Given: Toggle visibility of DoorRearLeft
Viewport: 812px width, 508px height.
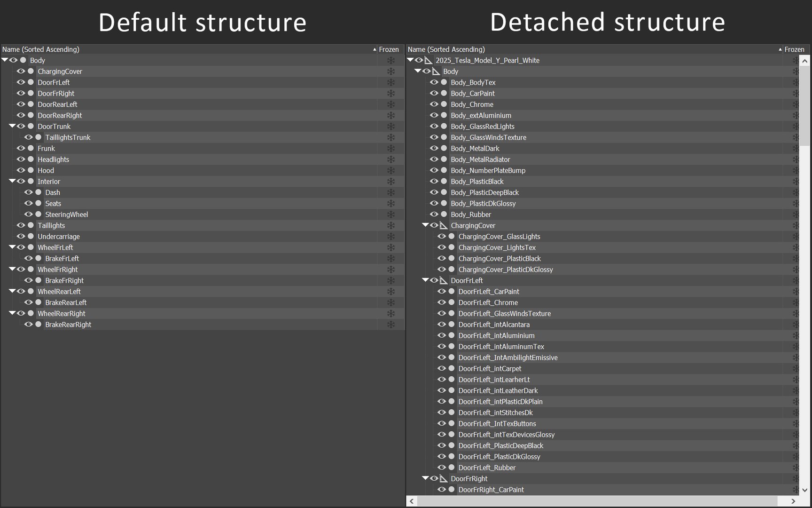Looking at the screenshot, I should (21, 104).
